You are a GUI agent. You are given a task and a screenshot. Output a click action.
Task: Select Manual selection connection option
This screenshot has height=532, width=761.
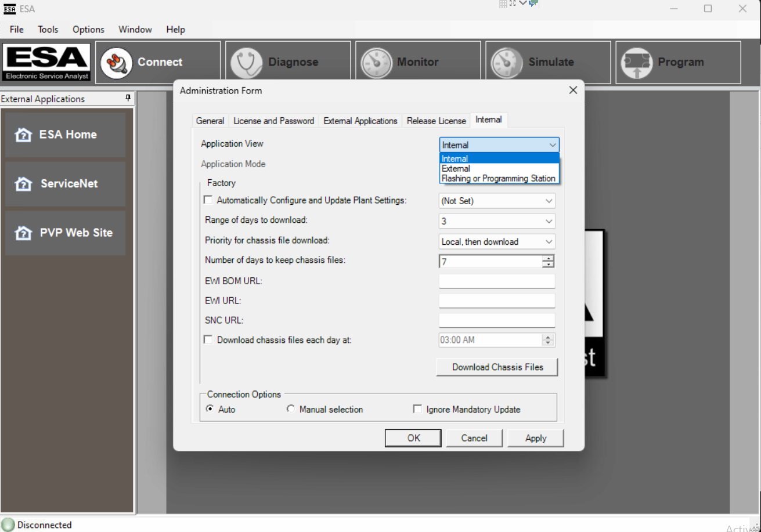[x=291, y=409]
